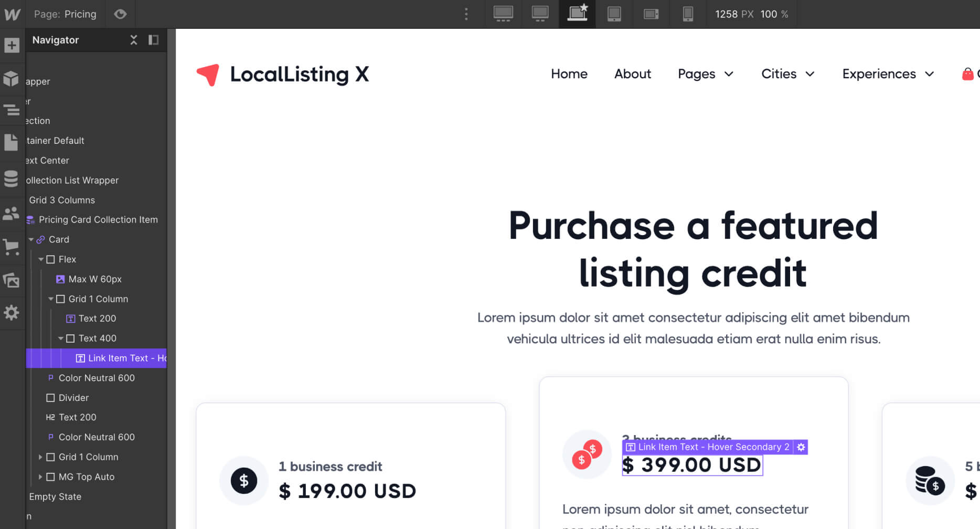Viewport: 980px width, 529px height.
Task: Open the Experiences dropdown menu
Action: point(888,74)
